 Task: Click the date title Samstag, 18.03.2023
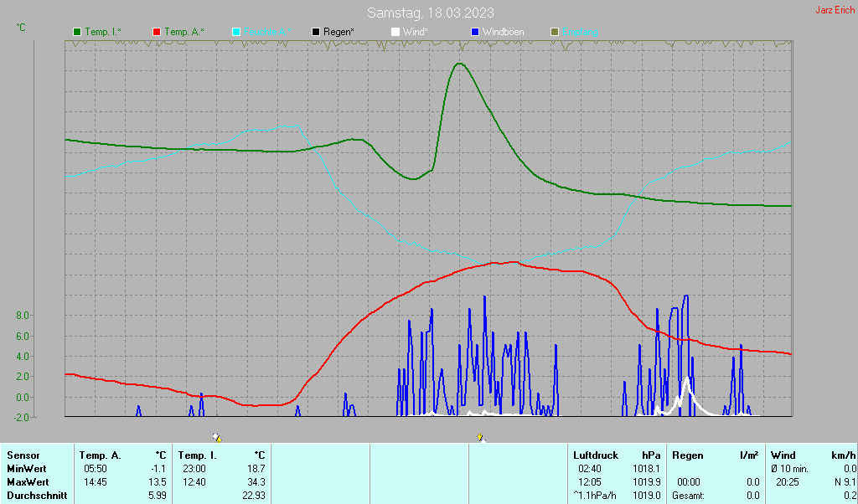(431, 13)
